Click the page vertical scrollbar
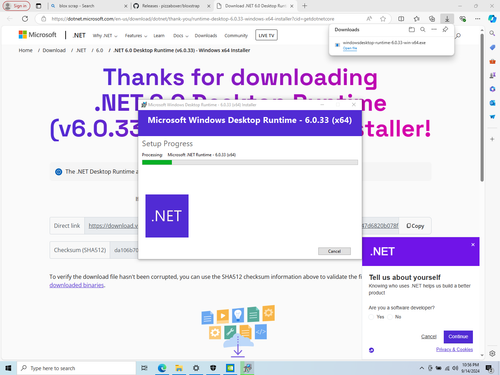The height and width of the screenshot is (375, 500). tap(482, 107)
